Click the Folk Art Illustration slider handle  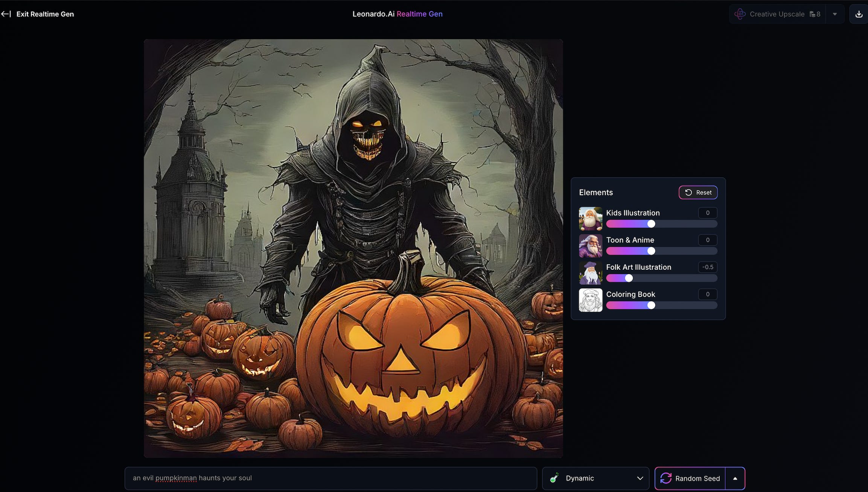click(629, 278)
